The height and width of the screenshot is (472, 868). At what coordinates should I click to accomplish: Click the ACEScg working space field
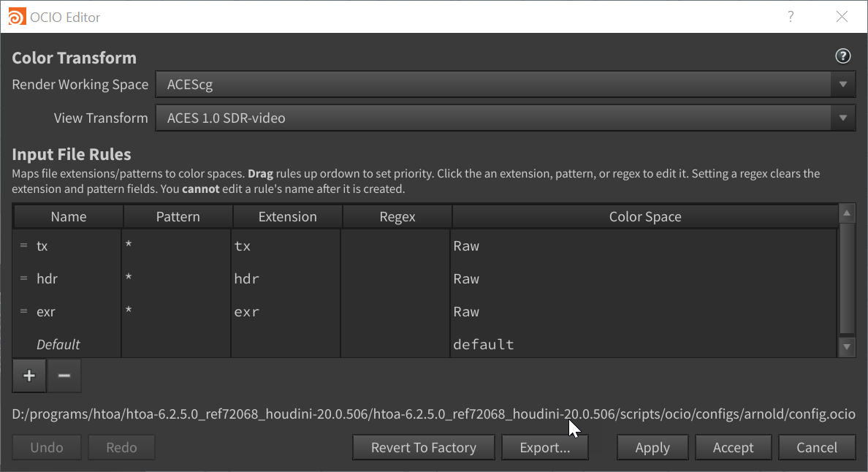(x=506, y=85)
